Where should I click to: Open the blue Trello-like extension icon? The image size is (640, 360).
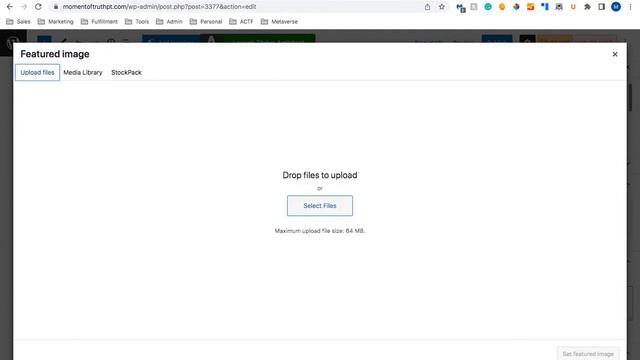(545, 7)
